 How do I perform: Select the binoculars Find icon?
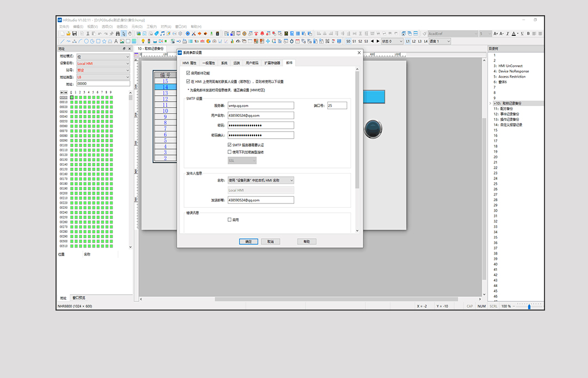pos(117,34)
